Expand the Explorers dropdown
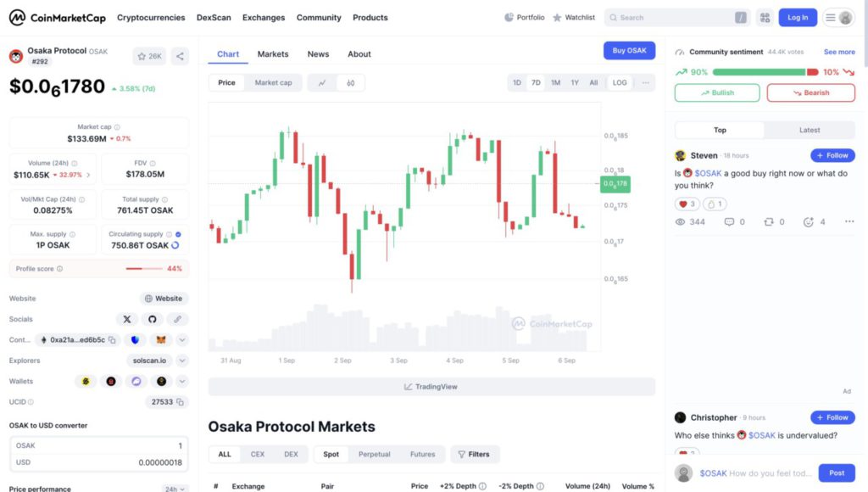868x492 pixels. pos(181,360)
